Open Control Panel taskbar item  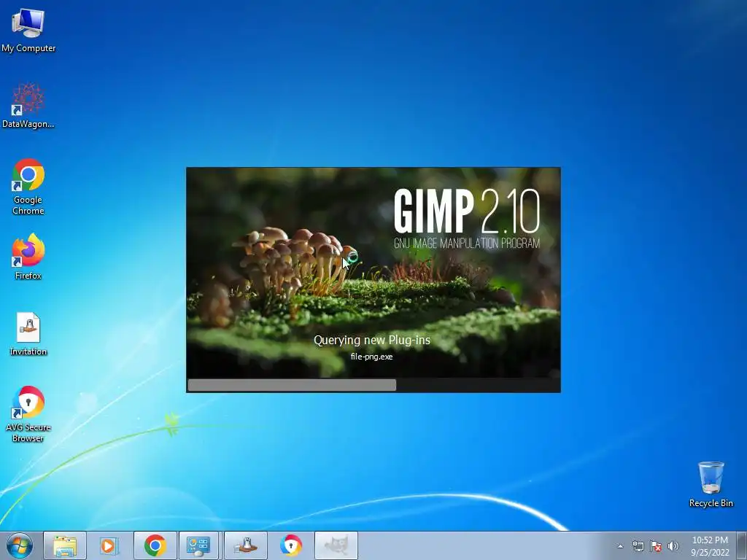point(198,545)
